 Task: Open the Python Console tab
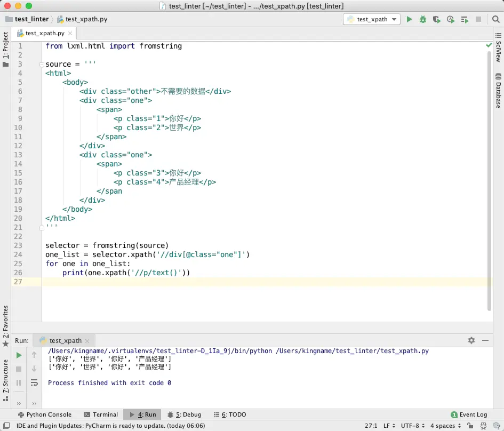click(45, 414)
